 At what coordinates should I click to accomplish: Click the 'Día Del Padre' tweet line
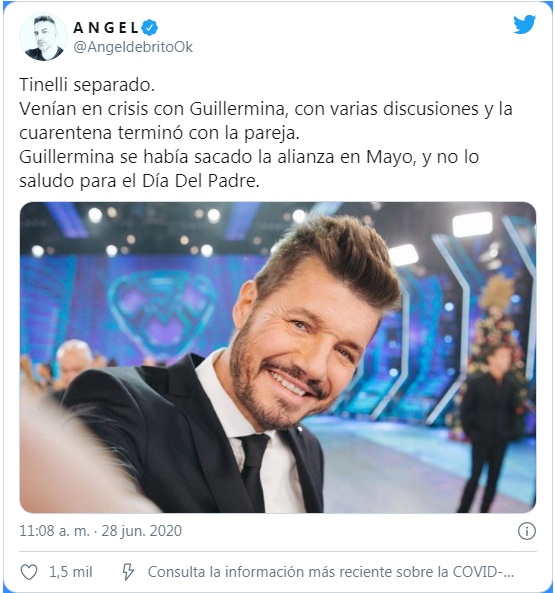pos(139,181)
